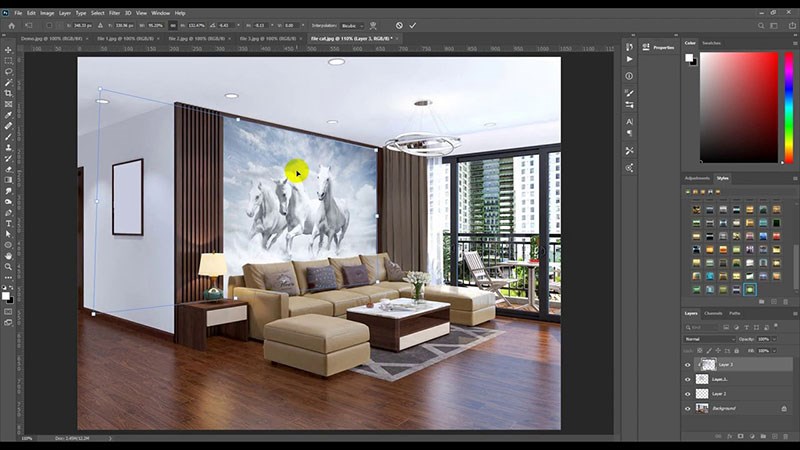Open the Fill dropdown arrow
Image resolution: width=800 pixels, height=450 pixels.
774,351
